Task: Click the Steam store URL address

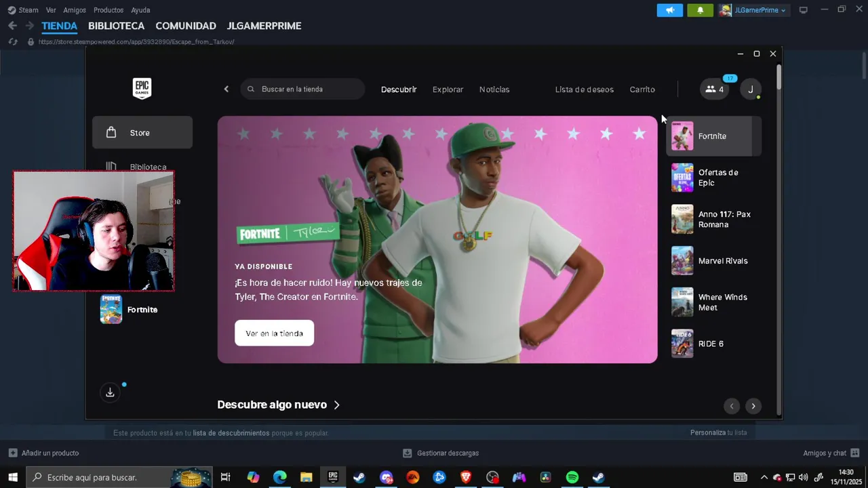Action: [136, 42]
